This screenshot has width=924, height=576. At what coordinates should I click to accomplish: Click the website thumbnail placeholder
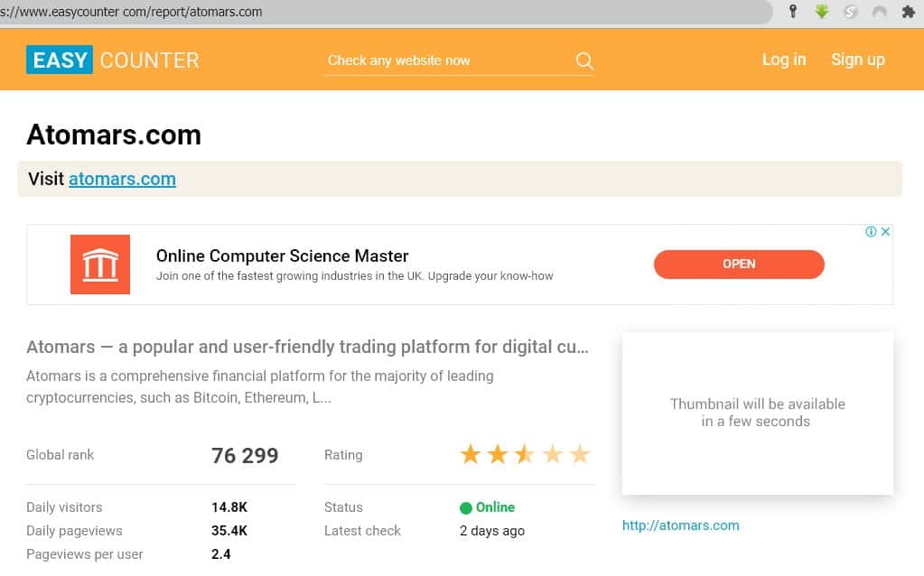point(757,413)
